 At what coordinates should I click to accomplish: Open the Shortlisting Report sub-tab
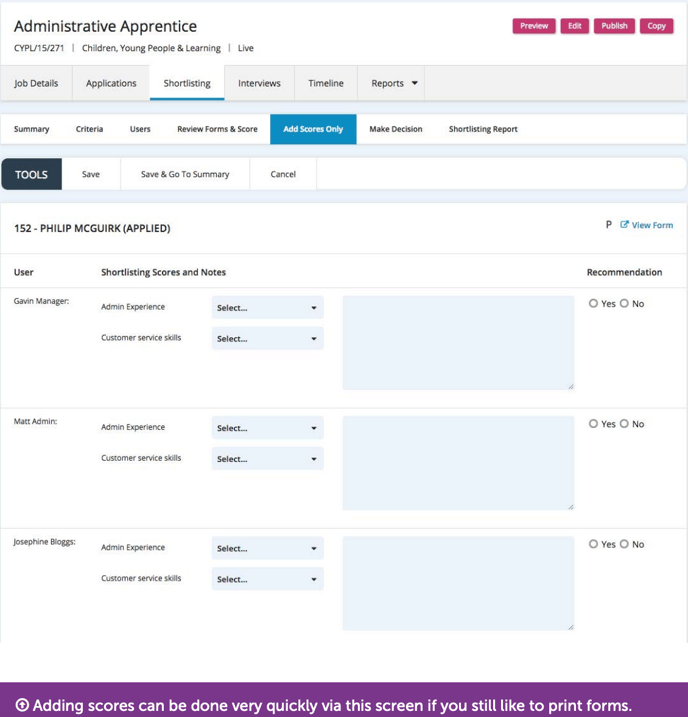click(x=483, y=129)
